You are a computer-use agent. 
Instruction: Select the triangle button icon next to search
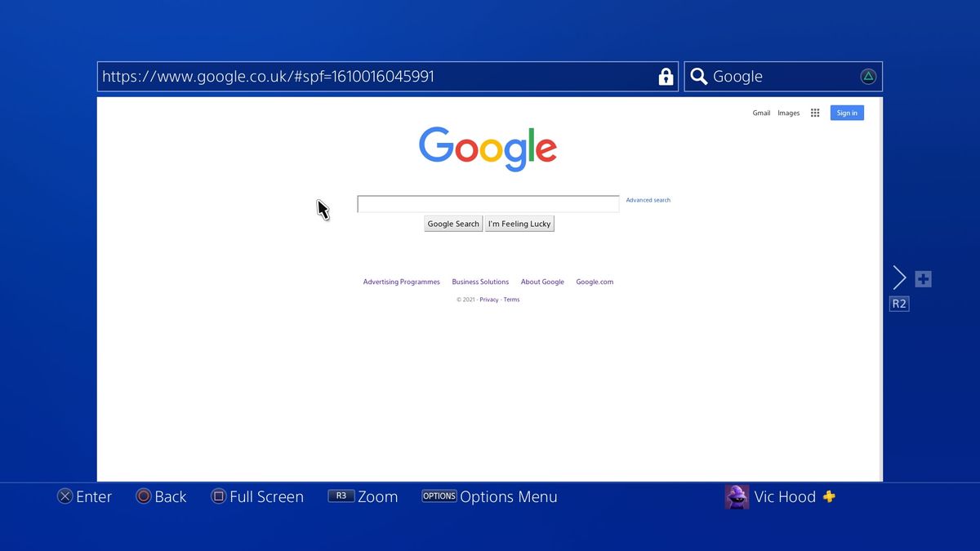point(868,76)
